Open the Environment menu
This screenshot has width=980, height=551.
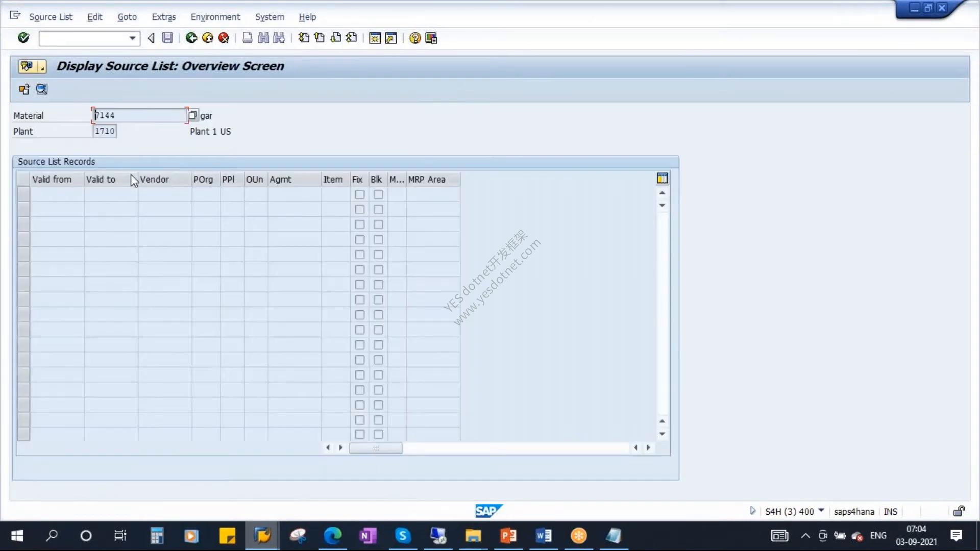coord(215,17)
